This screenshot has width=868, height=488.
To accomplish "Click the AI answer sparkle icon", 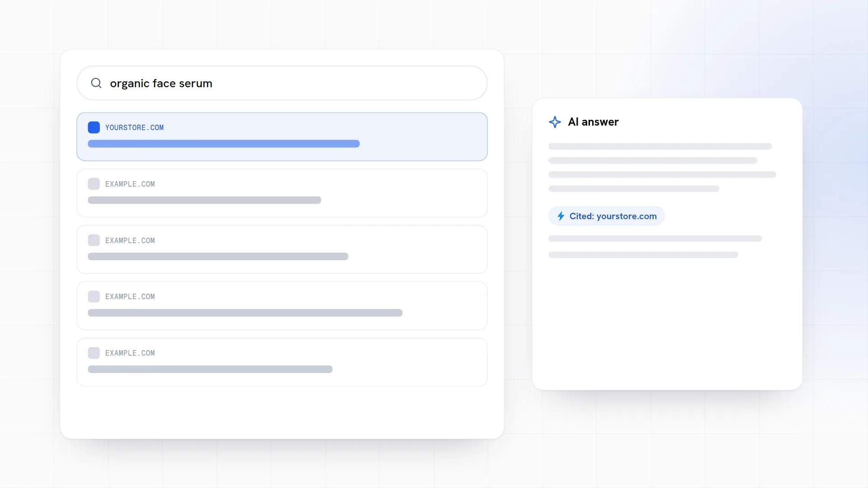I will click(x=555, y=122).
